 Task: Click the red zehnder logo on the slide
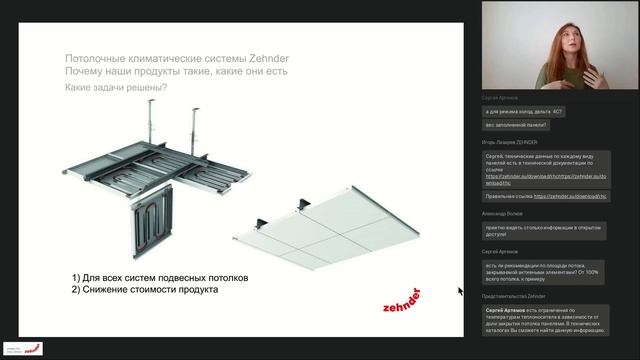pyautogui.click(x=402, y=300)
